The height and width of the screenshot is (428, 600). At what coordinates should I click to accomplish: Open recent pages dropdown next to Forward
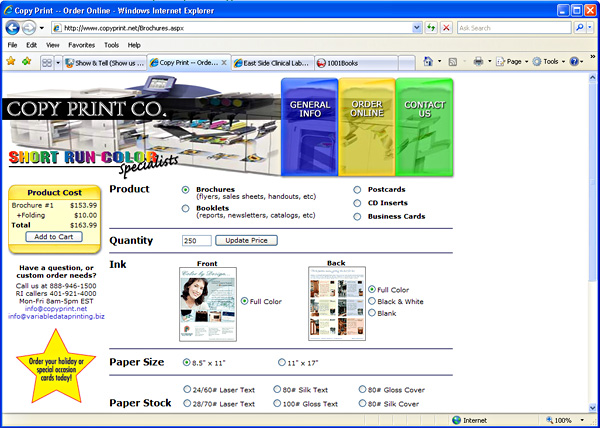pos(42,28)
